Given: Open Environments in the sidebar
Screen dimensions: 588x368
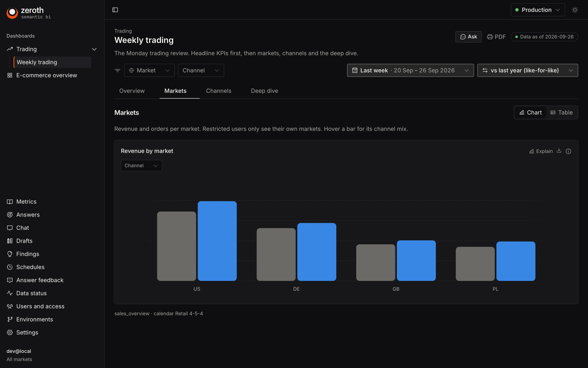Looking at the screenshot, I should pyautogui.click(x=52, y=320).
